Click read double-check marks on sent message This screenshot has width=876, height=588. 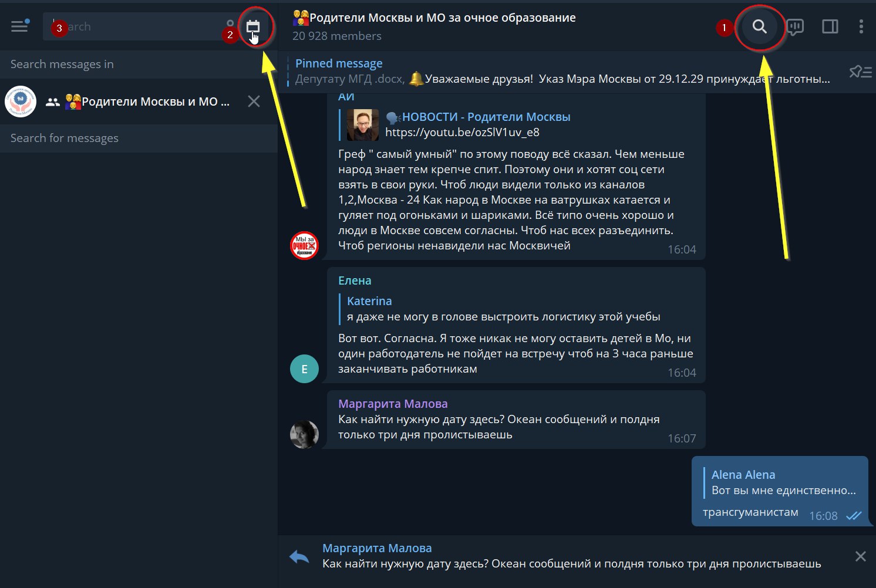click(854, 516)
